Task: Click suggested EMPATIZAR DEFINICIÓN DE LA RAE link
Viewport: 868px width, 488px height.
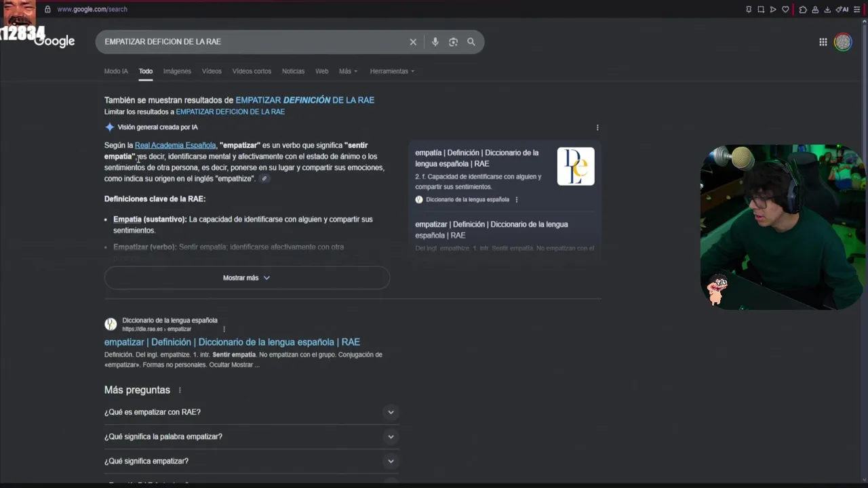Action: 305,100
